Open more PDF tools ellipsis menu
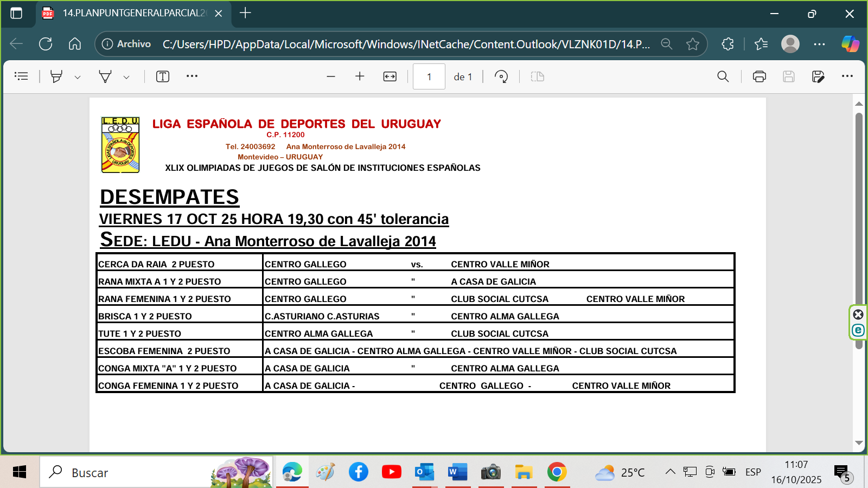 tap(192, 76)
